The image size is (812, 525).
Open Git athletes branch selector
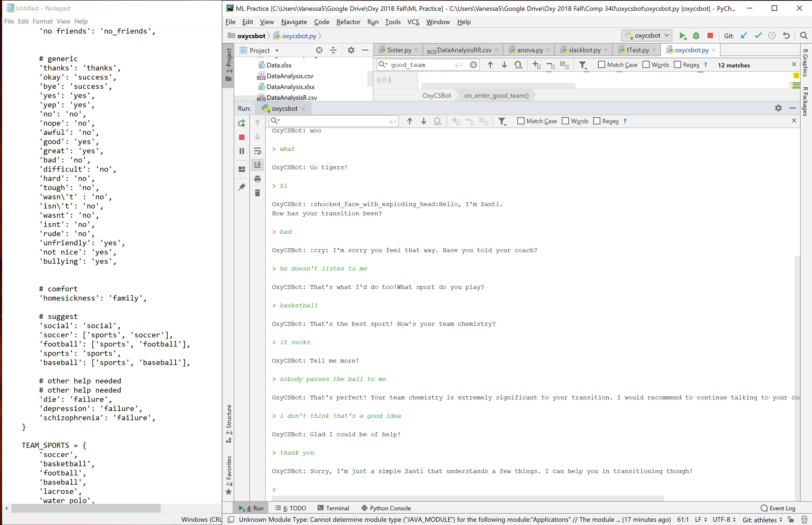762,520
